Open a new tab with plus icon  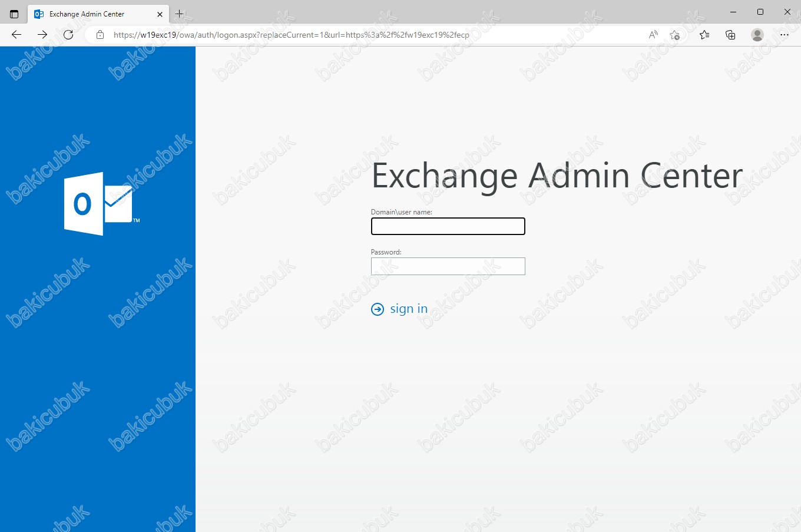[180, 14]
